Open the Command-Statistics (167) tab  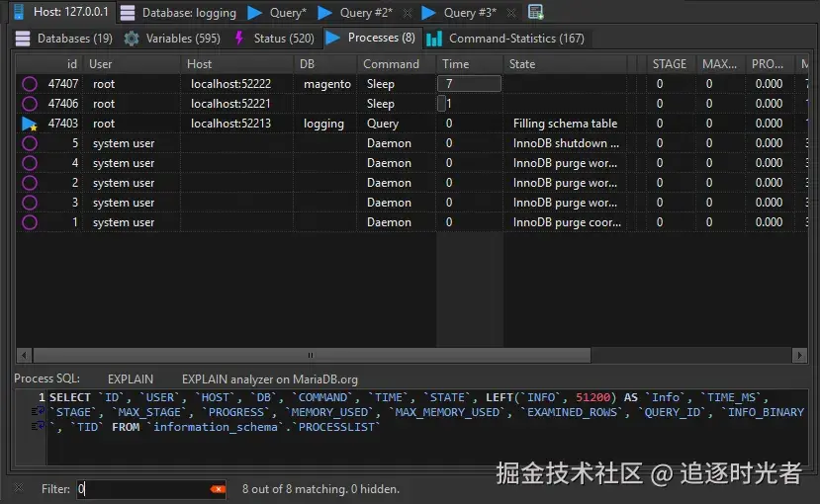point(504,39)
